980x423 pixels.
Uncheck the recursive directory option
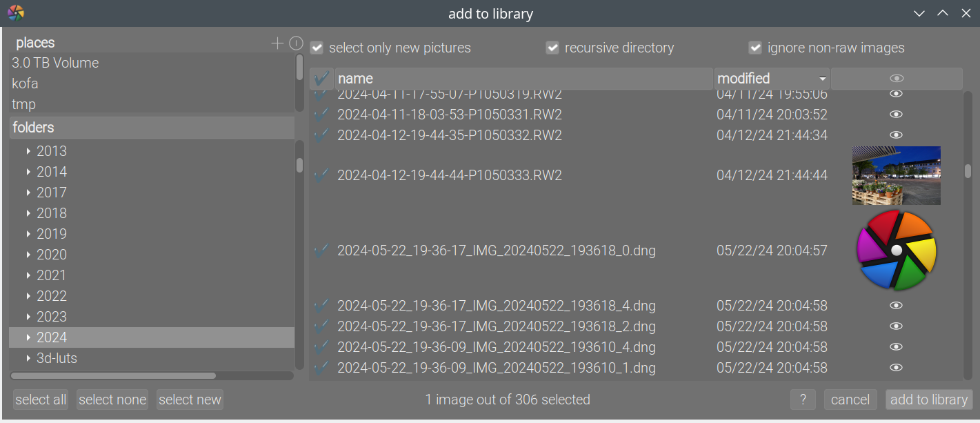[x=552, y=48]
